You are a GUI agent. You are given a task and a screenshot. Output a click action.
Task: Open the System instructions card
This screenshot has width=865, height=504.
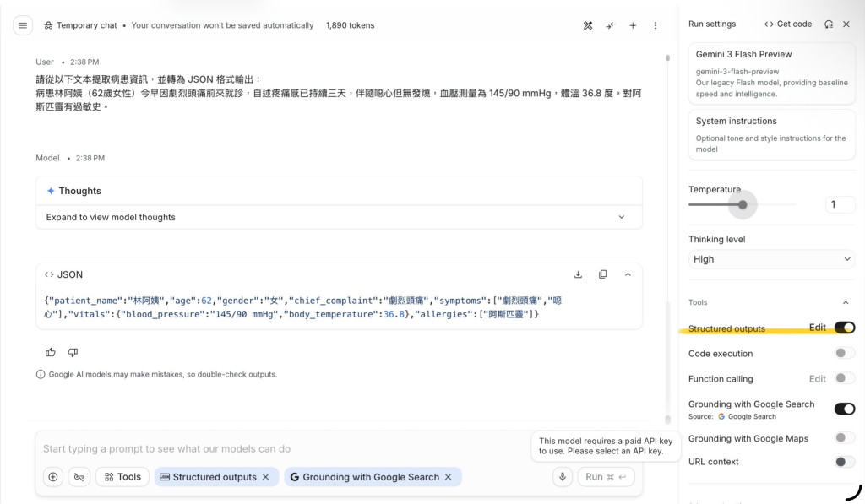coord(772,134)
